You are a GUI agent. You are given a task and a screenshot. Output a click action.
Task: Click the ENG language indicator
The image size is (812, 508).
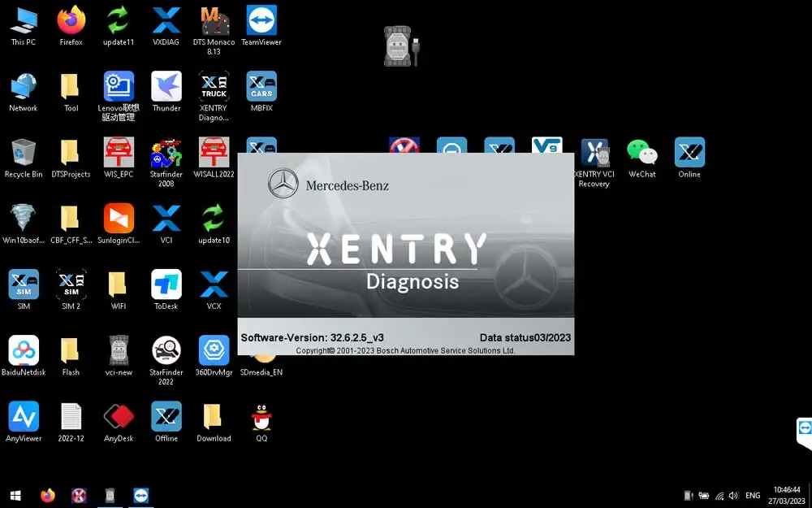tap(753, 496)
